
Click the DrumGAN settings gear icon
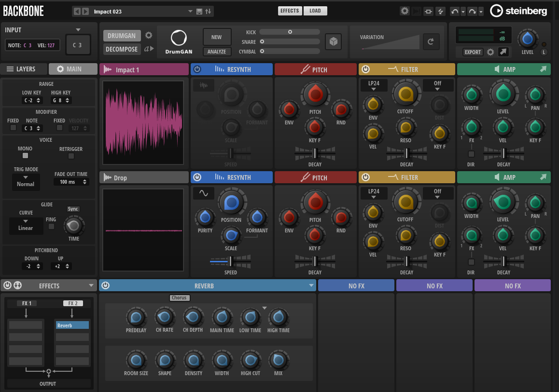[149, 35]
